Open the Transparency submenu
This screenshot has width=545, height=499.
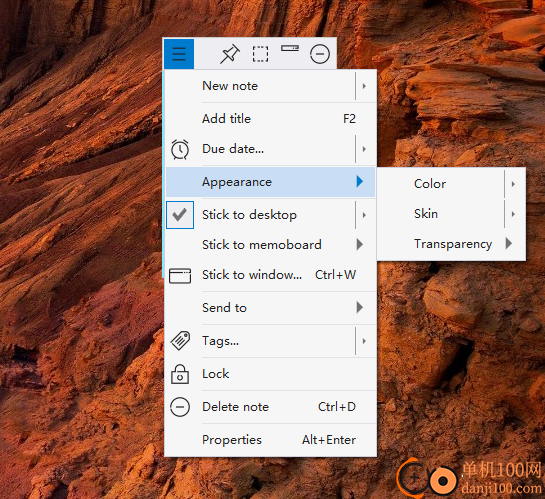pos(451,244)
